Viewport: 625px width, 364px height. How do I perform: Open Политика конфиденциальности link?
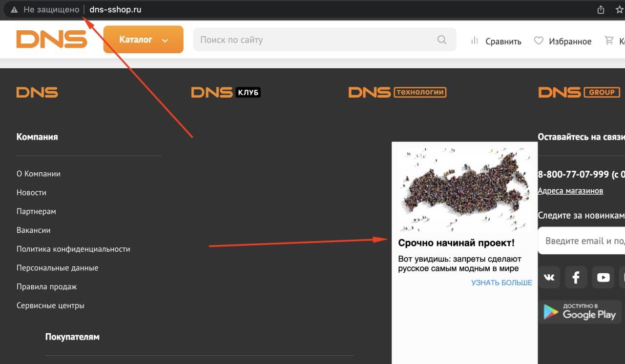pos(73,249)
